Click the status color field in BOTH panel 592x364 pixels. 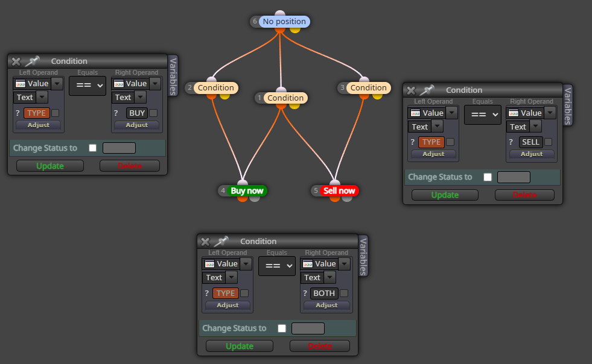click(x=308, y=328)
